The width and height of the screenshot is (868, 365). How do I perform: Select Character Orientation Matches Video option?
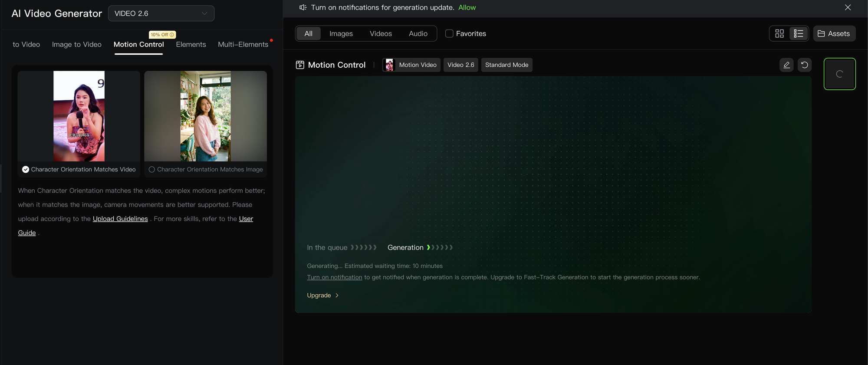[79, 169]
